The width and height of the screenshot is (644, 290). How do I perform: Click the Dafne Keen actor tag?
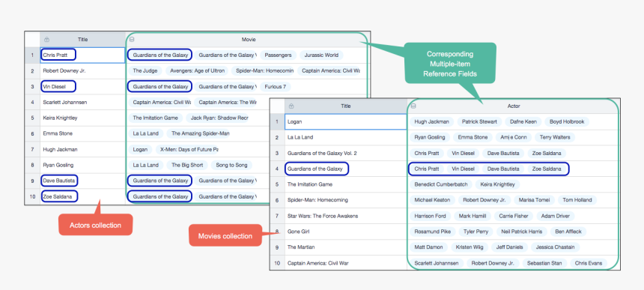(523, 121)
